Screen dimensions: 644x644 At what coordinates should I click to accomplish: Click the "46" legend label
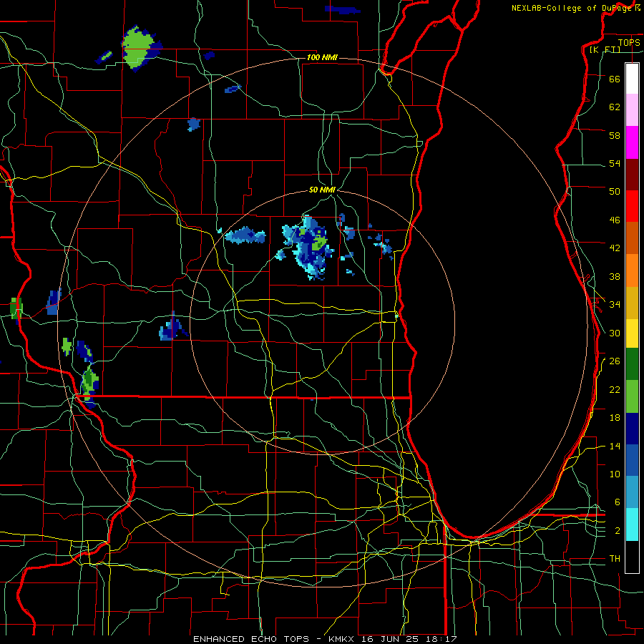(x=615, y=220)
